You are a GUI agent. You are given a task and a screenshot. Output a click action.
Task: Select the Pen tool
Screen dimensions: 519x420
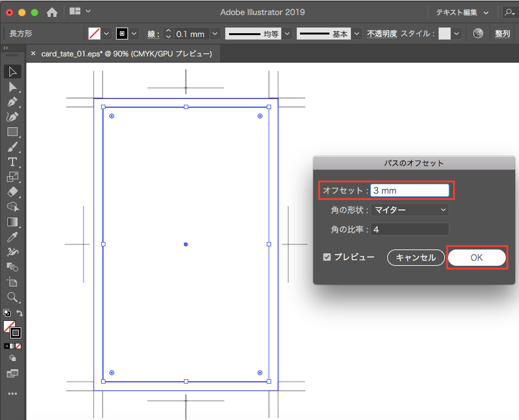click(x=13, y=102)
